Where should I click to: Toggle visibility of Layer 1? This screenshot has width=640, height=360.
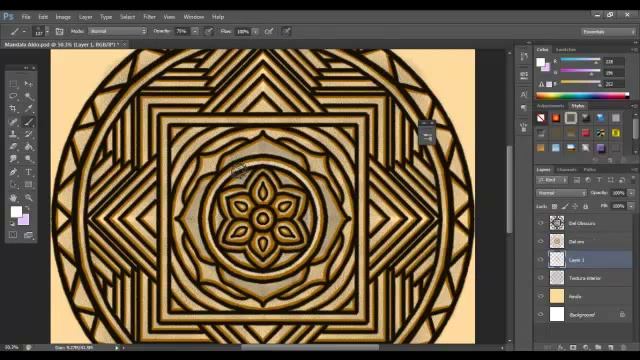(541, 260)
